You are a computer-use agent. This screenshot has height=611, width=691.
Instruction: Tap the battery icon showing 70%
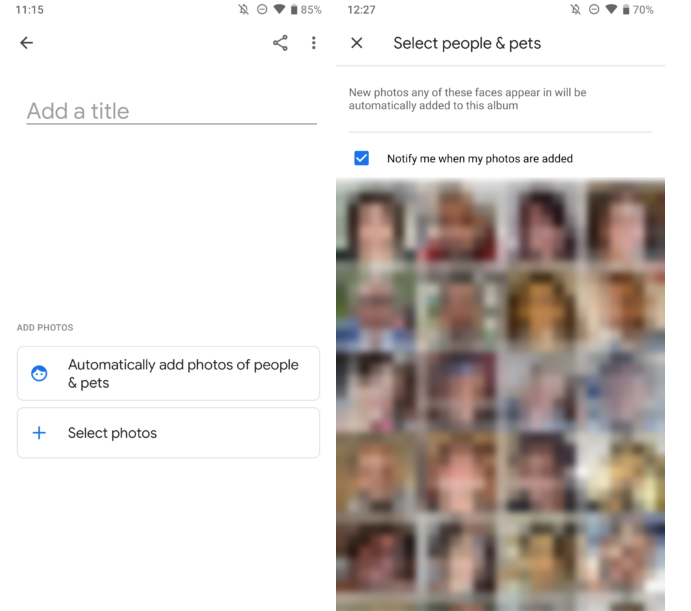[x=626, y=10]
